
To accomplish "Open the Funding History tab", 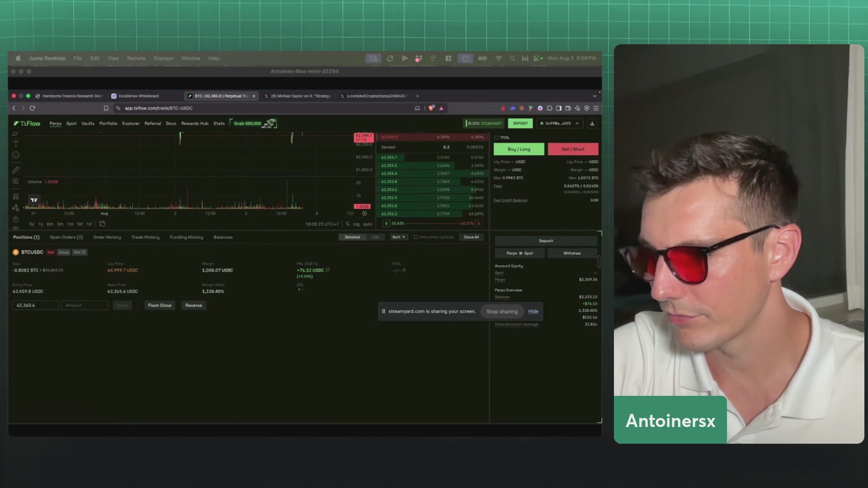I will [186, 237].
